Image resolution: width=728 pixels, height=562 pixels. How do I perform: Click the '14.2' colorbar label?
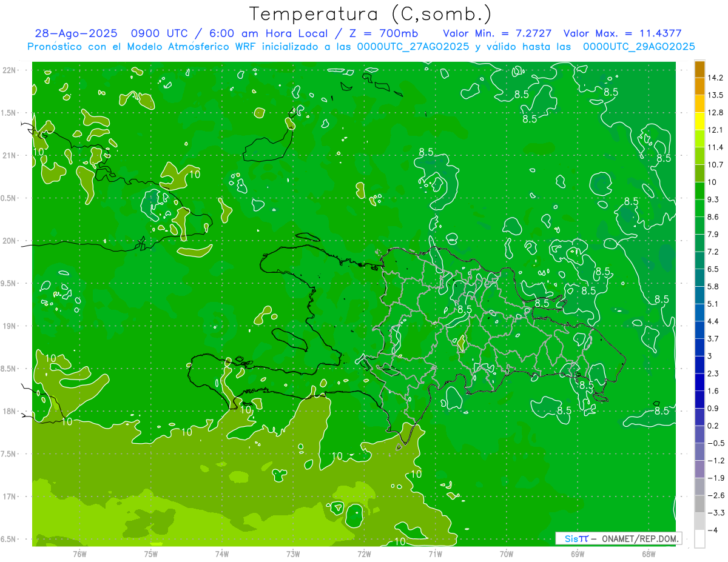click(x=715, y=78)
